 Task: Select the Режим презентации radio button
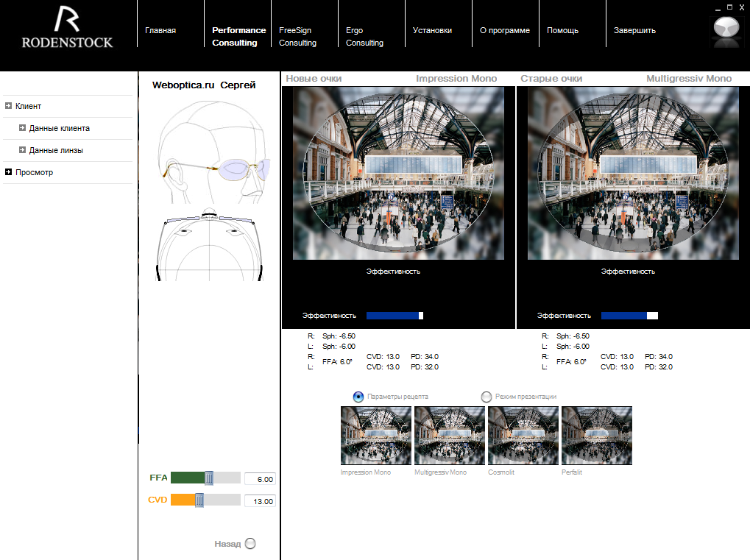coord(487,397)
